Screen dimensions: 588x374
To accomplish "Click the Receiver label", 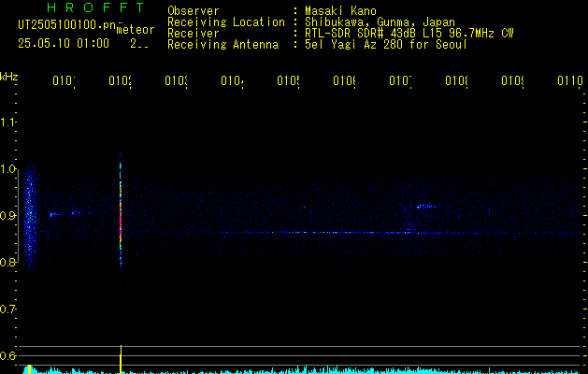I will (194, 34).
